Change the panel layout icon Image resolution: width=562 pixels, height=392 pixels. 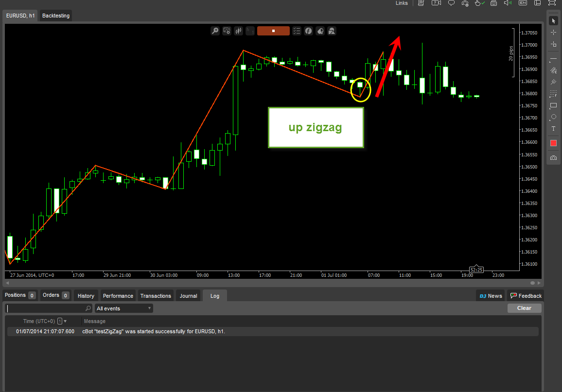click(x=537, y=3)
